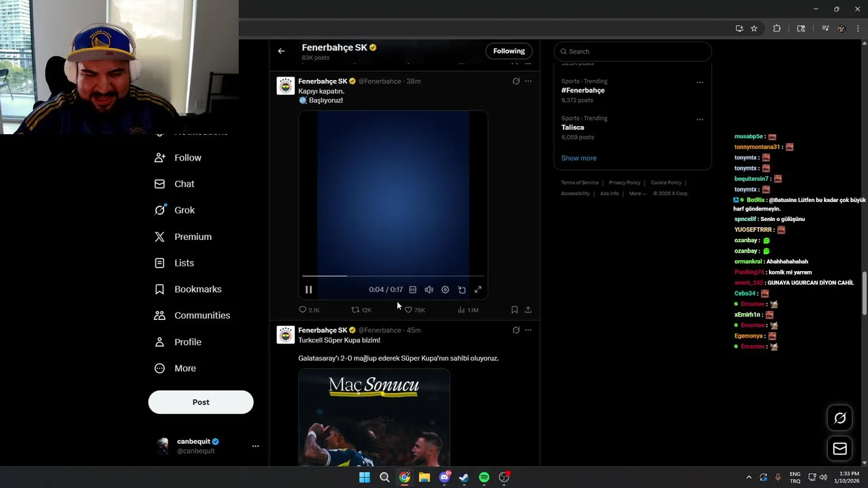The width and height of the screenshot is (868, 488).
Task: Go back using the arrow beside Fenerbahçe SK
Action: (x=281, y=51)
